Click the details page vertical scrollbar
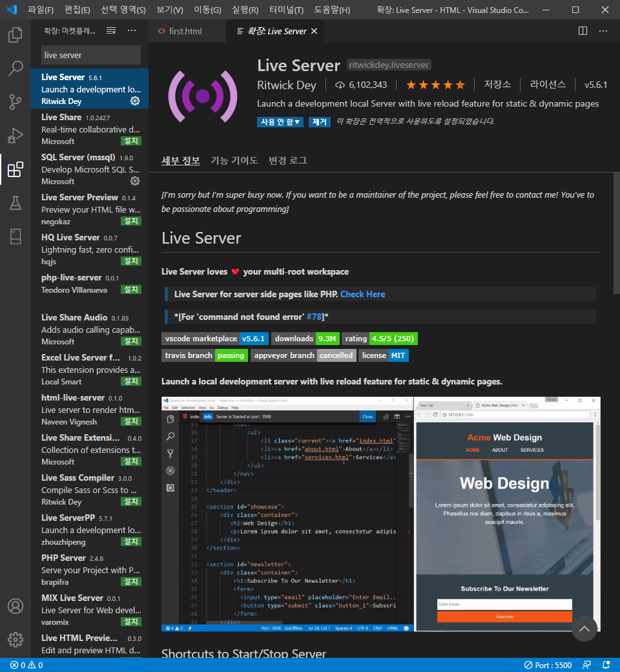Viewport: 620px width, 672px height. tap(617, 233)
